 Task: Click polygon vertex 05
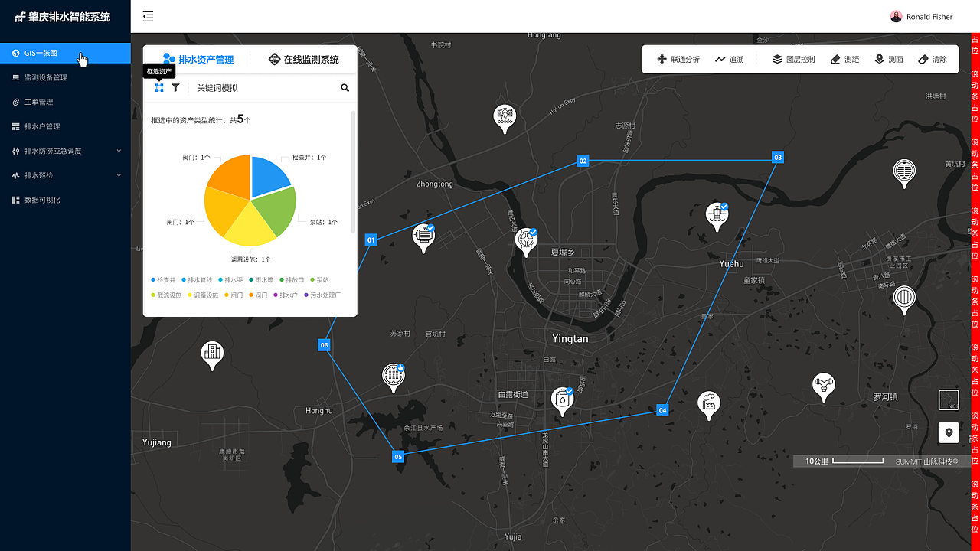(x=398, y=457)
